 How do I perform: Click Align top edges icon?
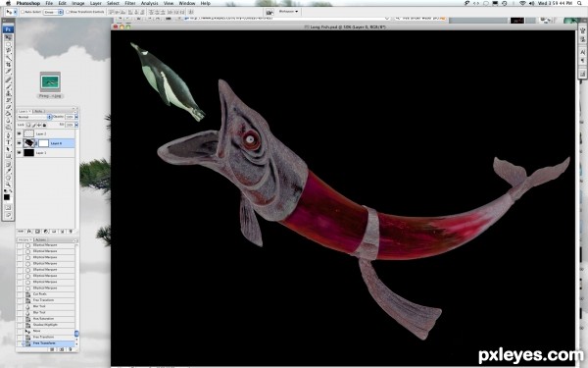(111, 12)
